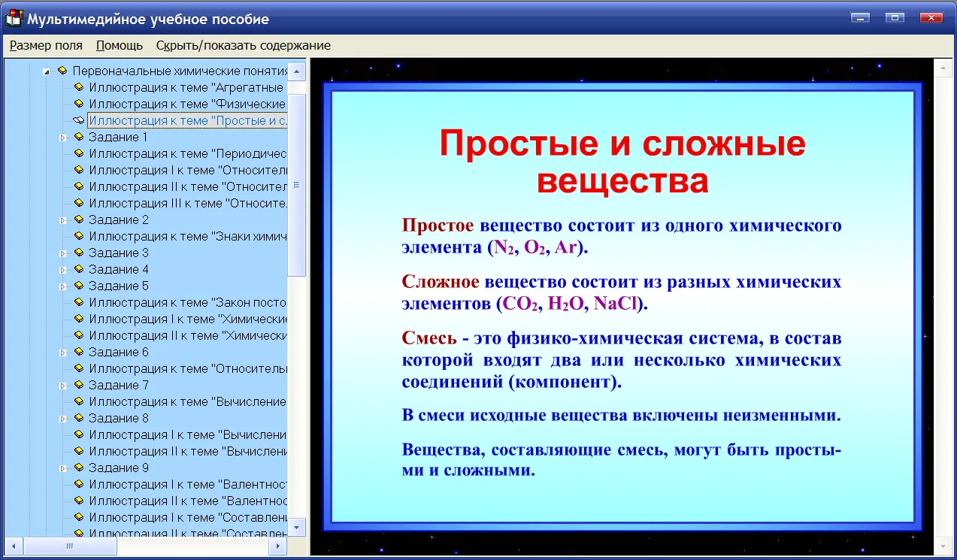Click content pane scrollbar down arrow

pyautogui.click(x=942, y=546)
